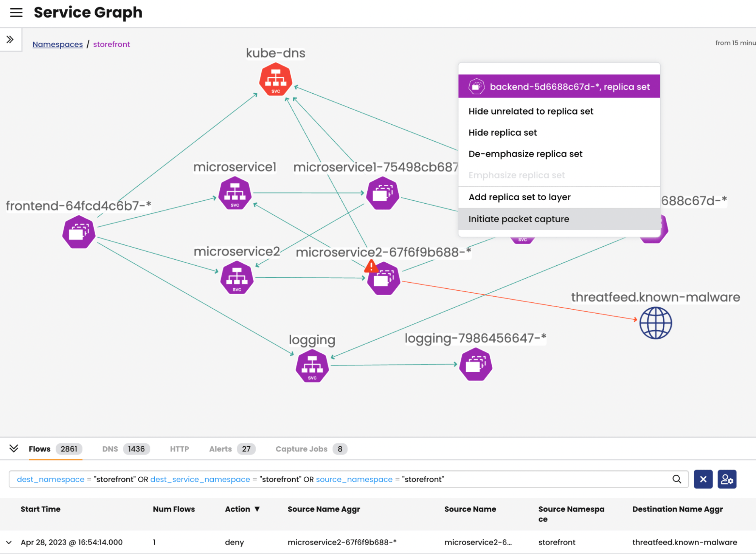Switch to the DNS tab
This screenshot has width=756, height=554.
tap(126, 449)
